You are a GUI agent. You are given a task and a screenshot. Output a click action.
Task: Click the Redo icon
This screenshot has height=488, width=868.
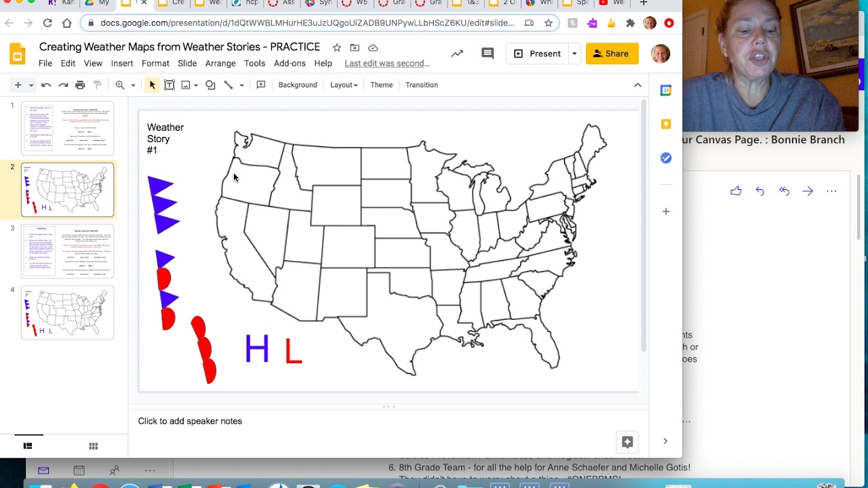[63, 85]
